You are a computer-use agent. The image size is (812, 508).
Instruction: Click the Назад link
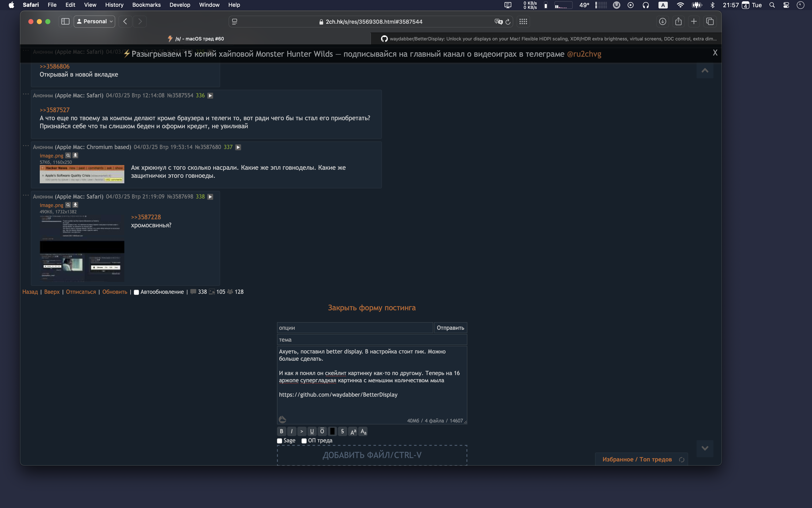pyautogui.click(x=30, y=292)
